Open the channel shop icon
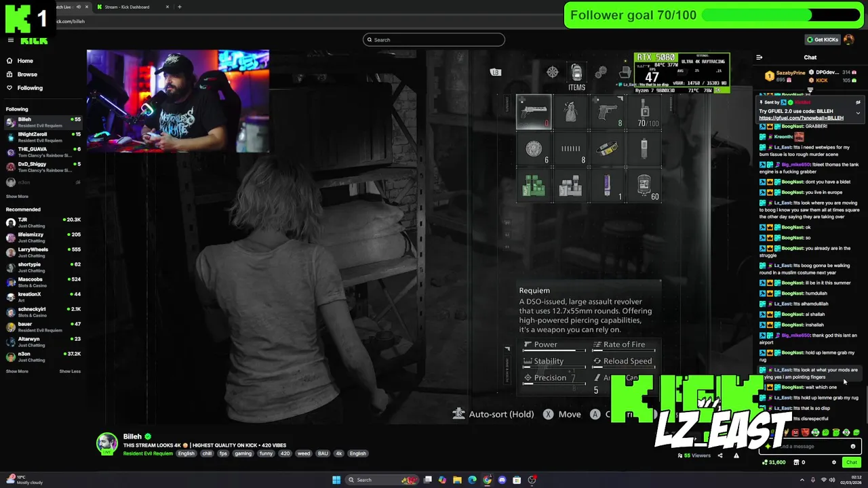Viewport: 868px width, 488px height. 796,462
